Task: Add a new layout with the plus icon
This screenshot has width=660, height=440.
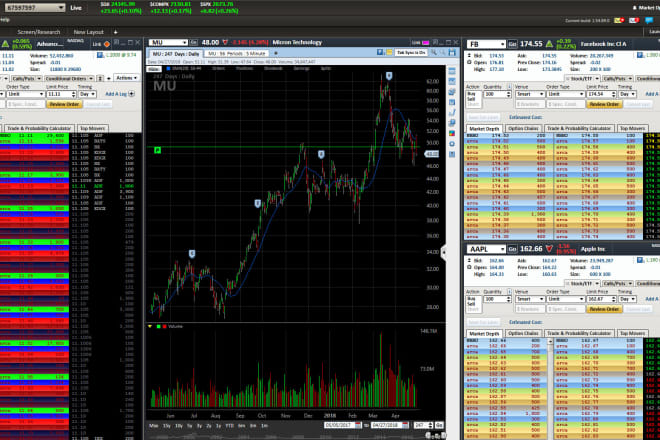Action: 115,32
